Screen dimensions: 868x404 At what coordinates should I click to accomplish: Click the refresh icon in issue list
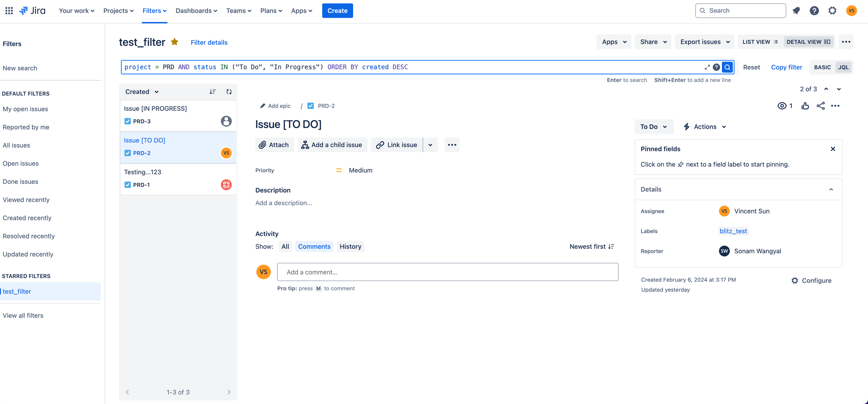[229, 91]
